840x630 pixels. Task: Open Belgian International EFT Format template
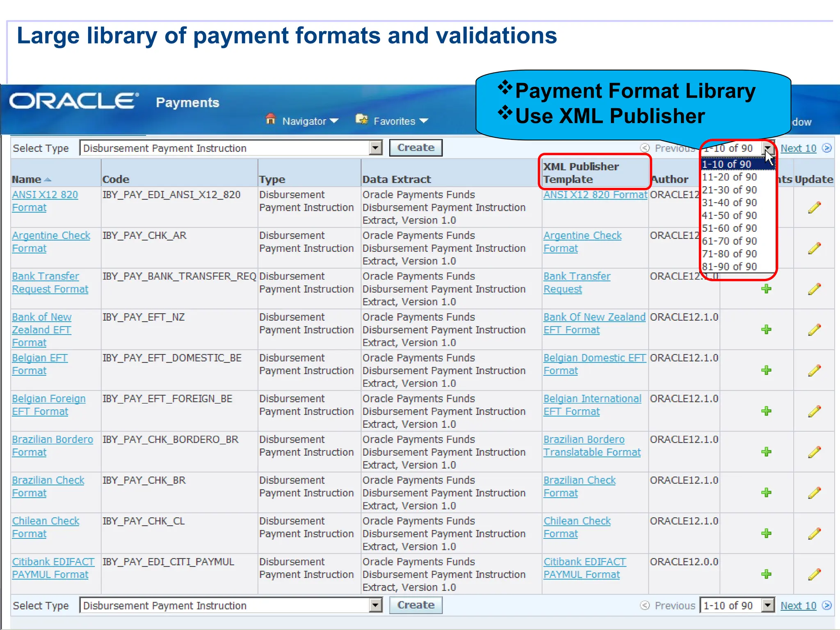pyautogui.click(x=592, y=405)
